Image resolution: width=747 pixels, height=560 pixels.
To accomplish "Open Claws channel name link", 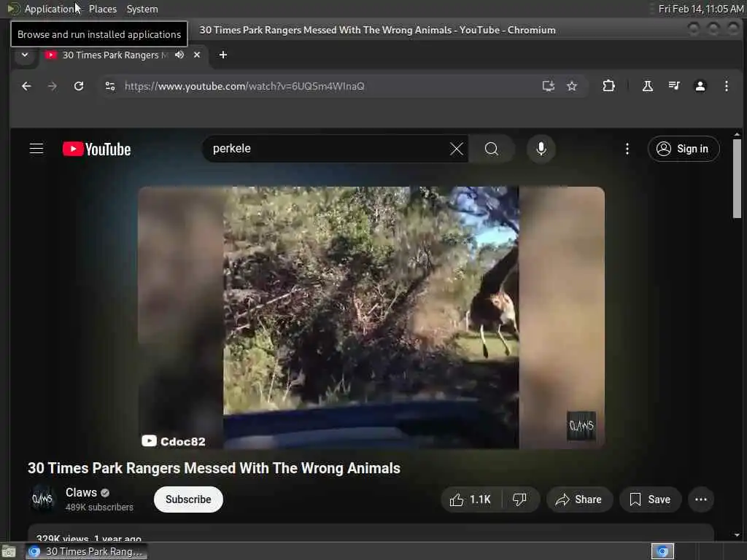I will pos(81,492).
